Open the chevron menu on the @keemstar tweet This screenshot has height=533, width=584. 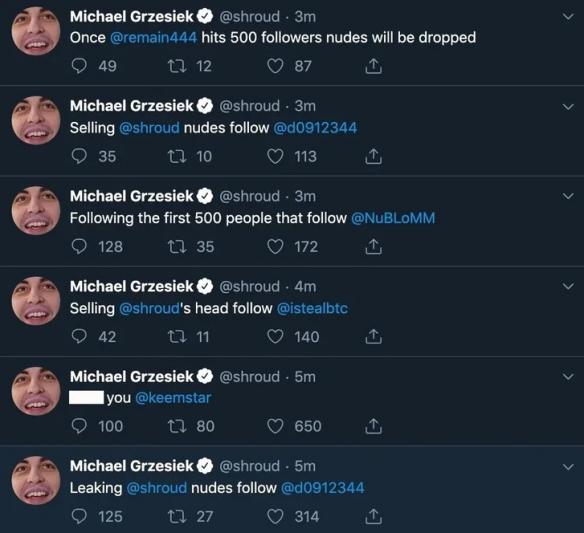568,376
